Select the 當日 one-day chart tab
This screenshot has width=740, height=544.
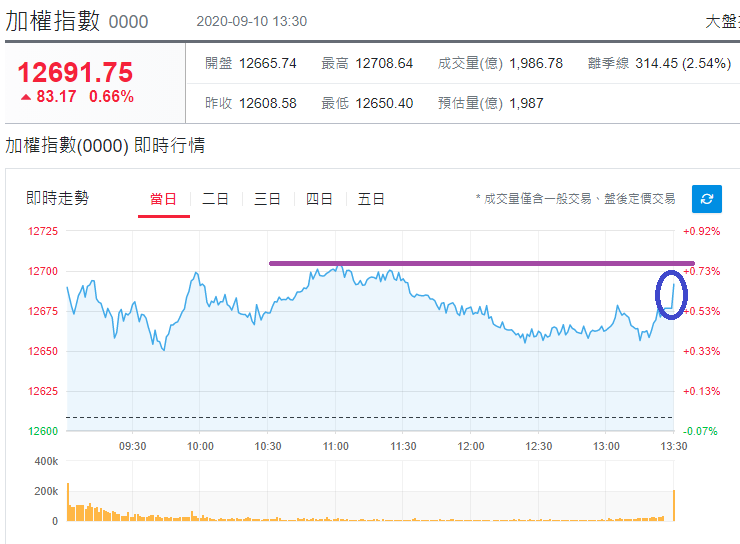(163, 199)
